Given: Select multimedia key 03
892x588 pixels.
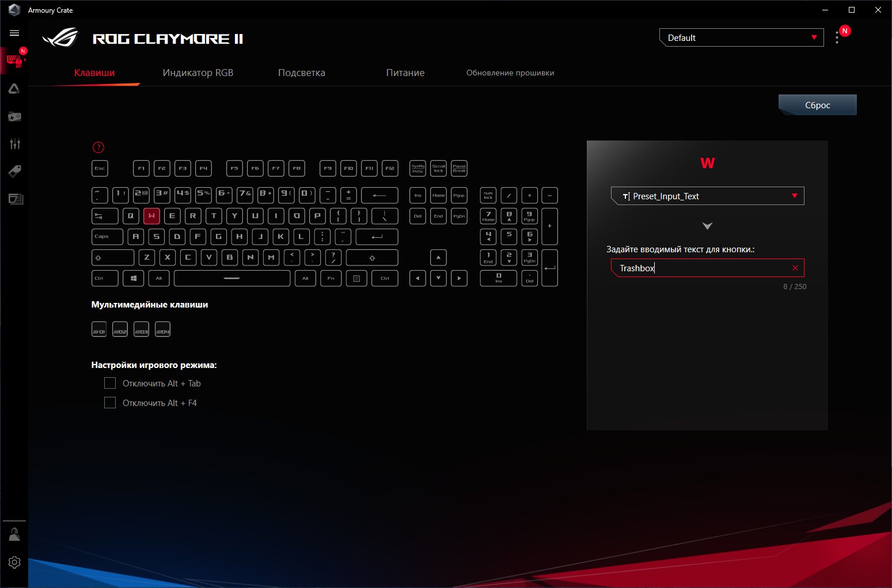Looking at the screenshot, I should click(x=141, y=329).
